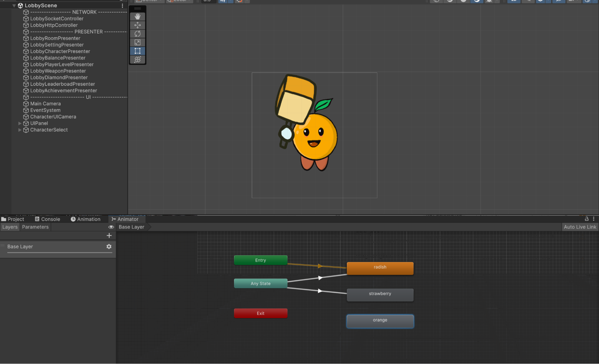Select the radish state node
This screenshot has height=364, width=599.
tap(380, 268)
